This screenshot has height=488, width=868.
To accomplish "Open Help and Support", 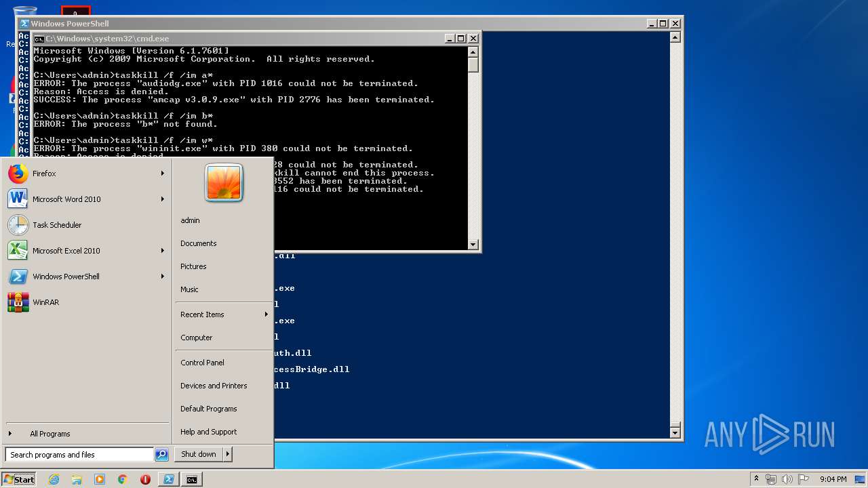I will pos(209,432).
